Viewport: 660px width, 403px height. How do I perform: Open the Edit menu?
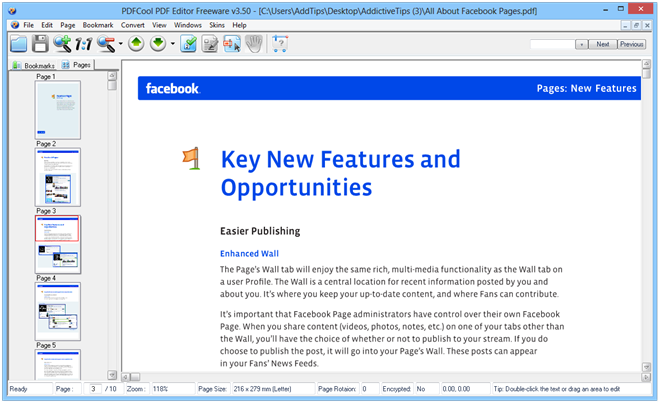tap(47, 25)
